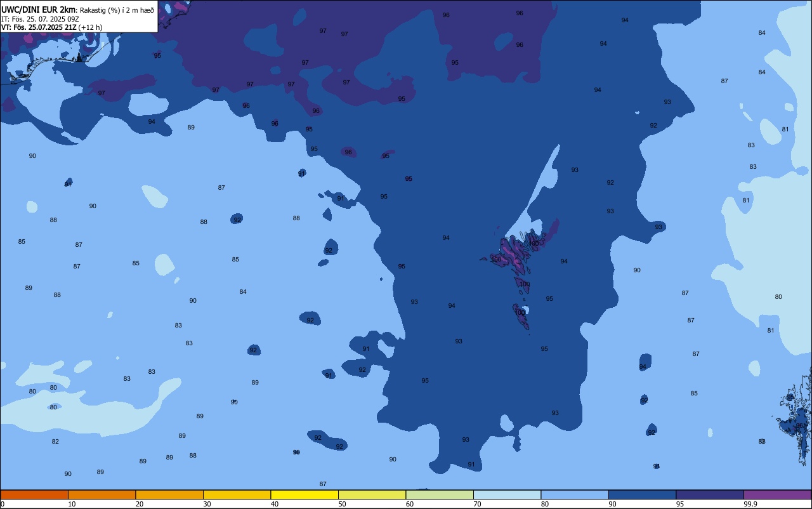Viewport: 812px width, 509px height.
Task: Click the '80' legend tick label
Action: point(545,504)
